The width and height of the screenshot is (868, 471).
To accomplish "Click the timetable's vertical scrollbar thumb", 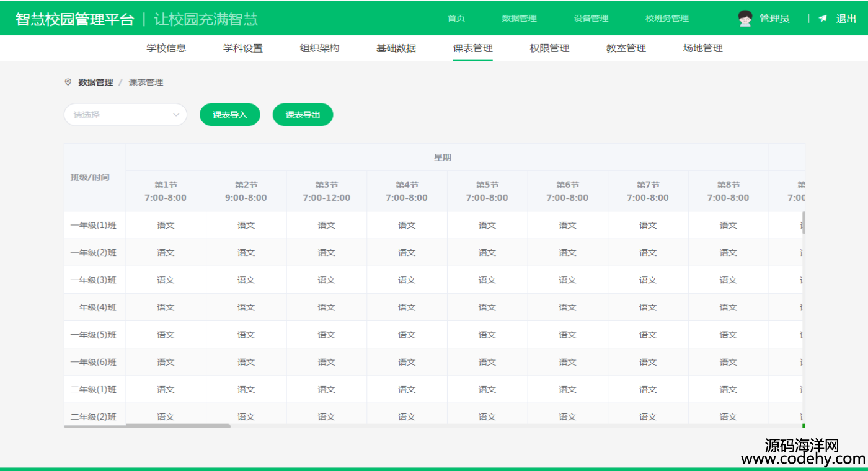I will 804,223.
